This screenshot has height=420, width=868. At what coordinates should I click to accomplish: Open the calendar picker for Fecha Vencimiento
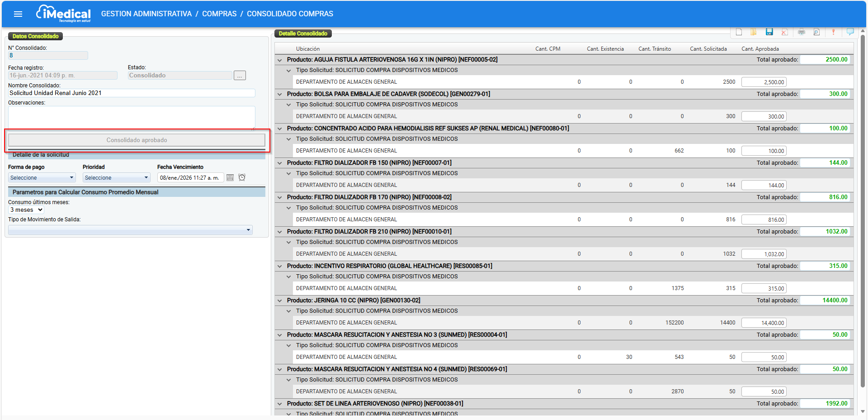coord(230,177)
